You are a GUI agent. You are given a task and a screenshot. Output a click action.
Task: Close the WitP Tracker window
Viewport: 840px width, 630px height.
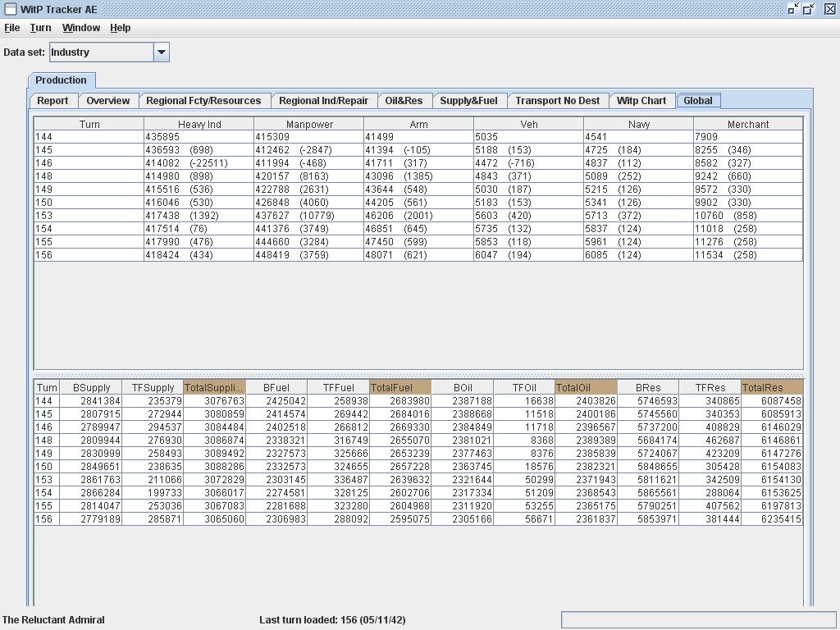pyautogui.click(x=829, y=8)
